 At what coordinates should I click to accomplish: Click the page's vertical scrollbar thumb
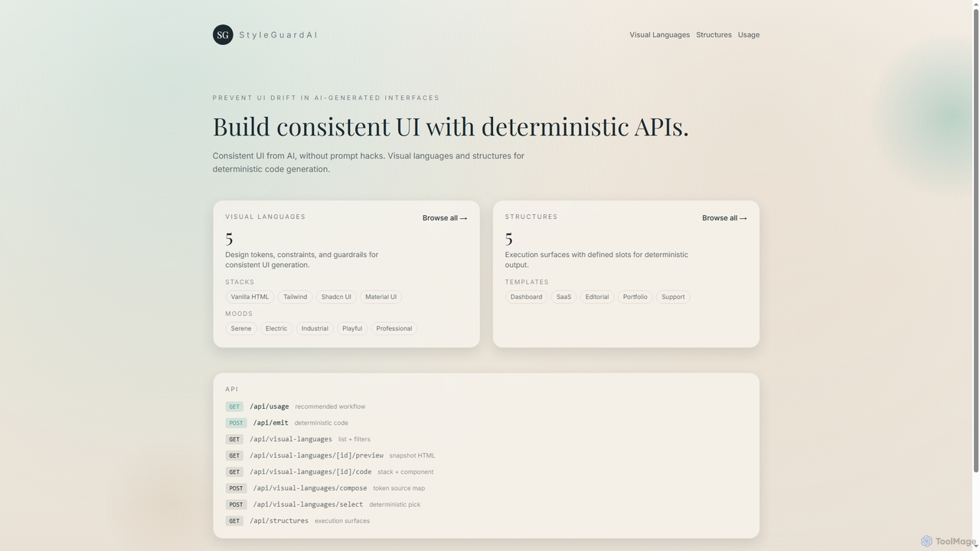[x=975, y=239]
